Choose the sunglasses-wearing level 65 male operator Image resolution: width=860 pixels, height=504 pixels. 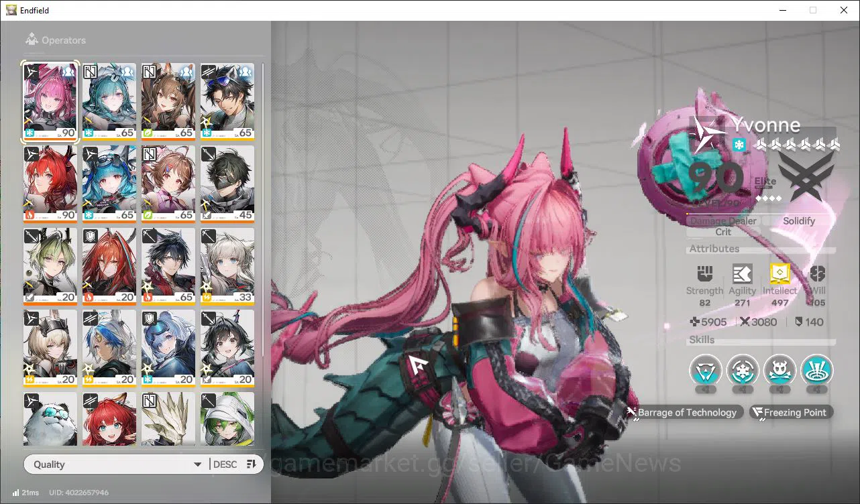227,101
